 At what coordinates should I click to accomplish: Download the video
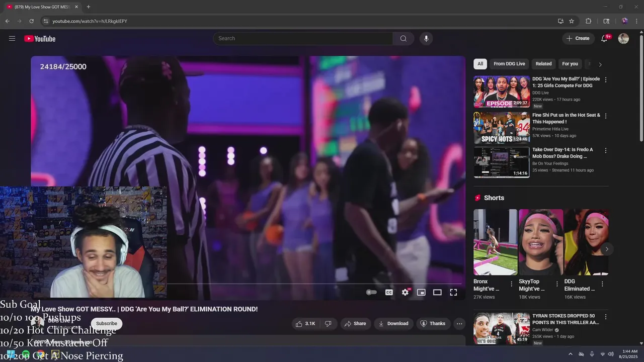[x=393, y=324]
